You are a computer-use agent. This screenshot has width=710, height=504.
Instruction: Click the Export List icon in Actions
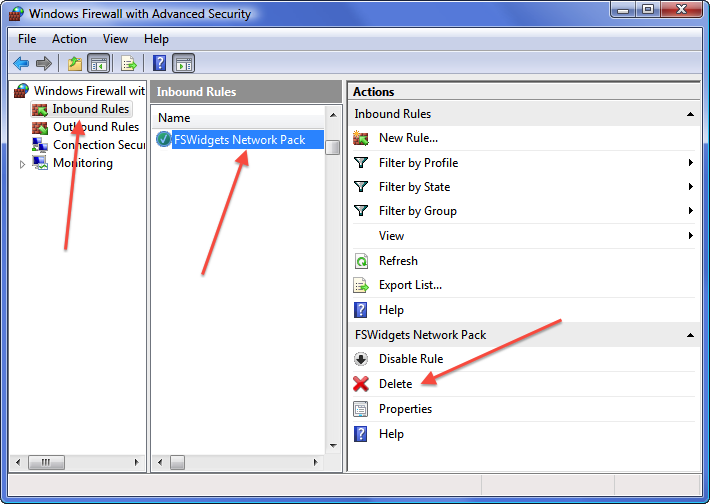[361, 285]
